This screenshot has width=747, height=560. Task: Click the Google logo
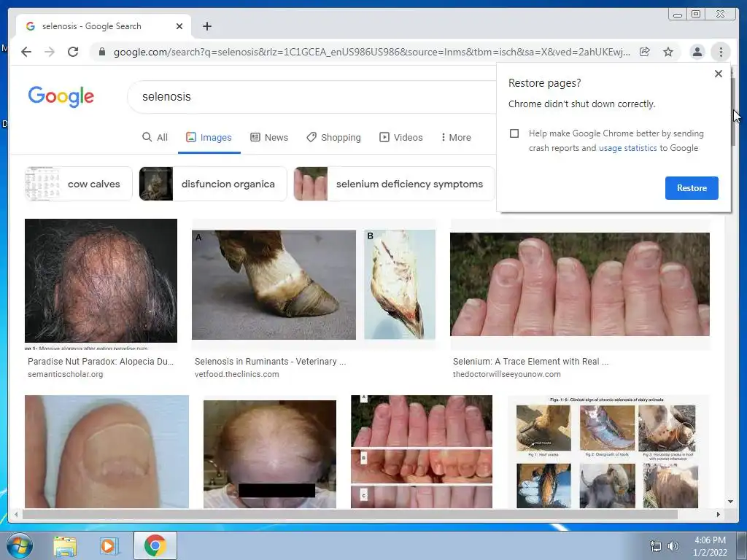tap(61, 97)
